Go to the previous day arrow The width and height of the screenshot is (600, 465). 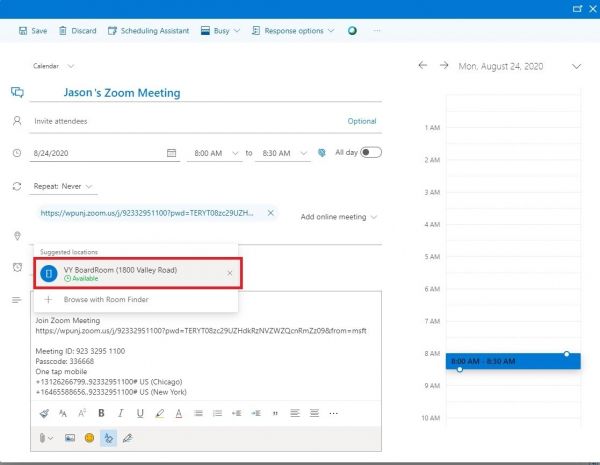click(422, 66)
